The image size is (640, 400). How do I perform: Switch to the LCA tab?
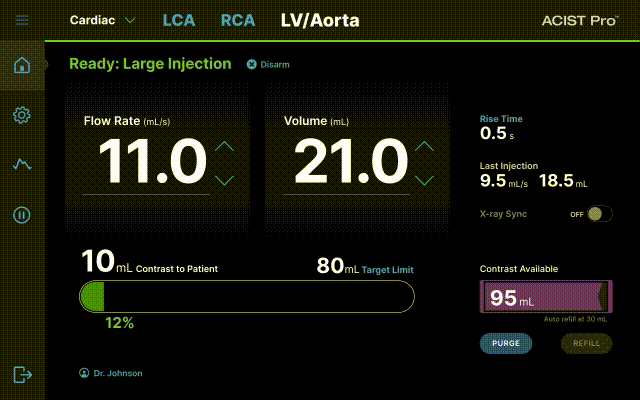coord(180,20)
